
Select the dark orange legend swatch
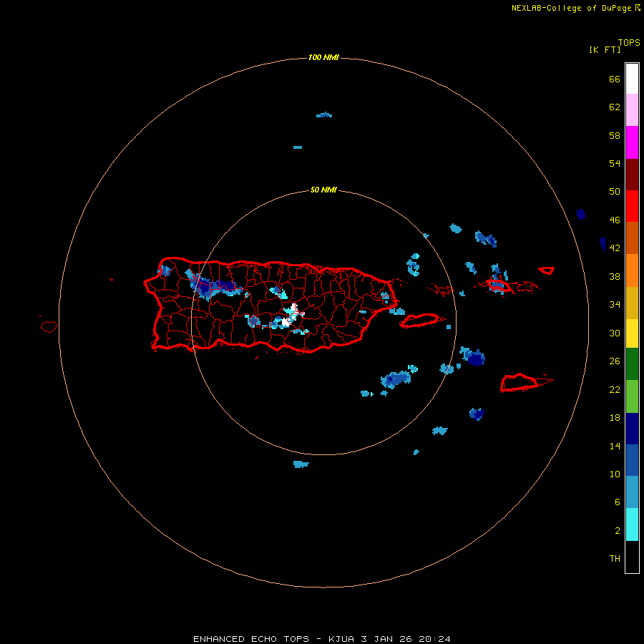(x=632, y=238)
